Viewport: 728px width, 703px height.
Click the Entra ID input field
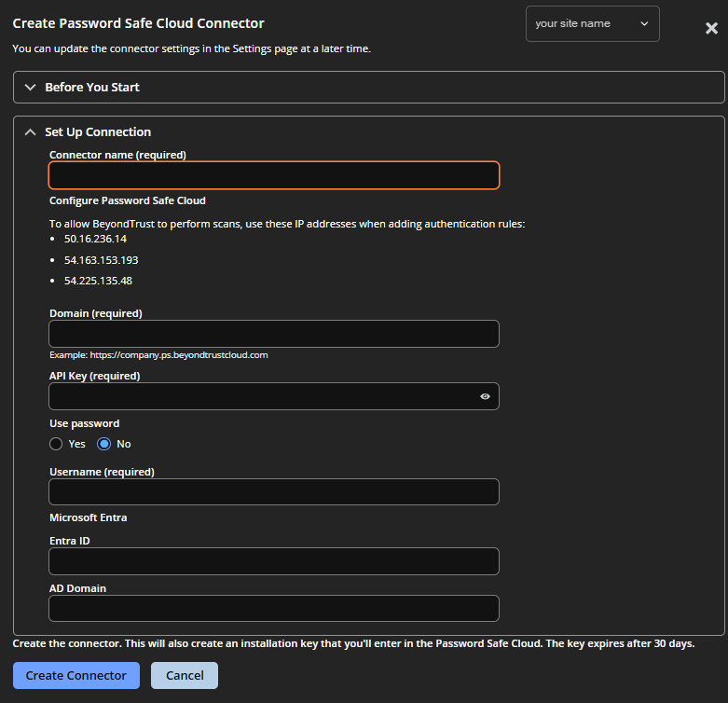[x=274, y=561]
